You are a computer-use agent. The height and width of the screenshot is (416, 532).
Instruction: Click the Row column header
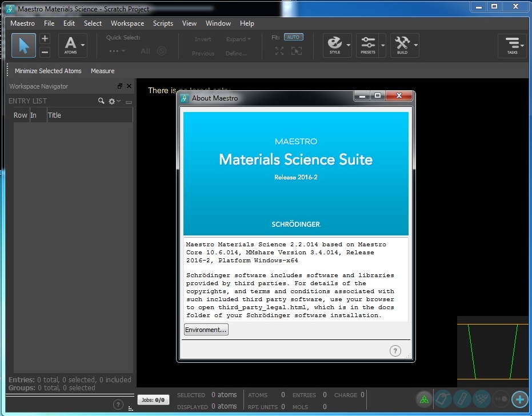[x=21, y=115]
